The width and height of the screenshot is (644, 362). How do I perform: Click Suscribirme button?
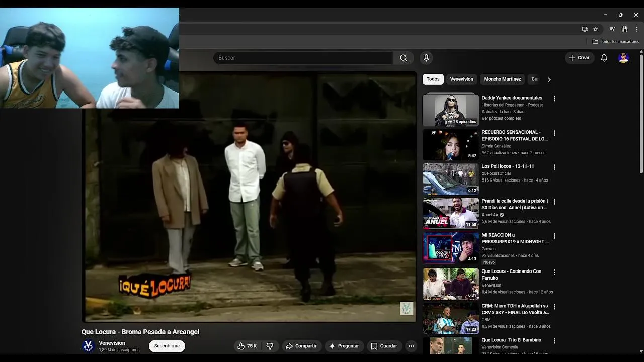tap(167, 346)
